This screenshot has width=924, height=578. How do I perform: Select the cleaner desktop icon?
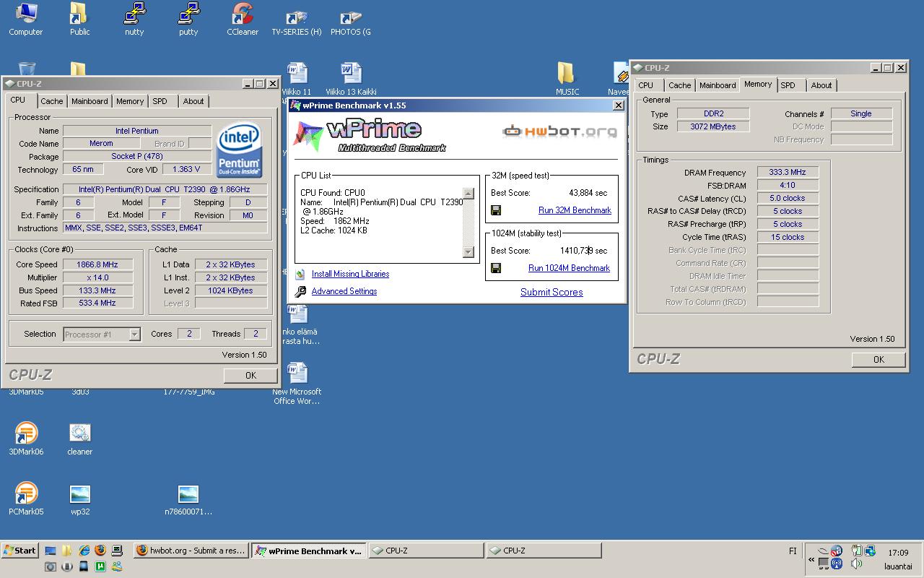pos(79,439)
